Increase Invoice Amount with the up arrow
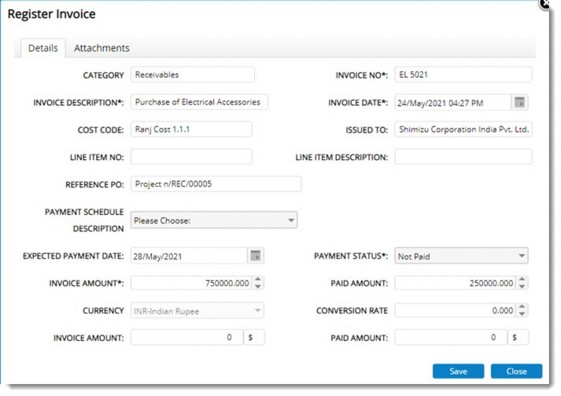 pos(258,279)
